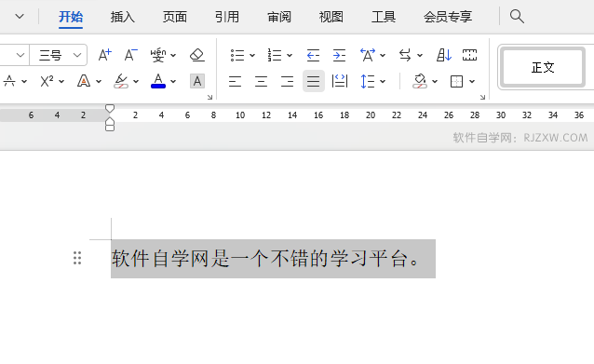Apply distributed alignment
594x364 pixels.
point(340,81)
